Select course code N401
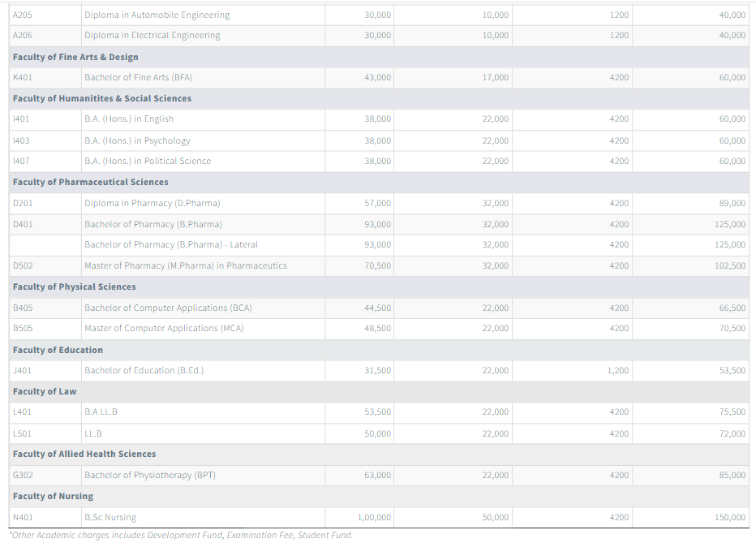 (23, 518)
